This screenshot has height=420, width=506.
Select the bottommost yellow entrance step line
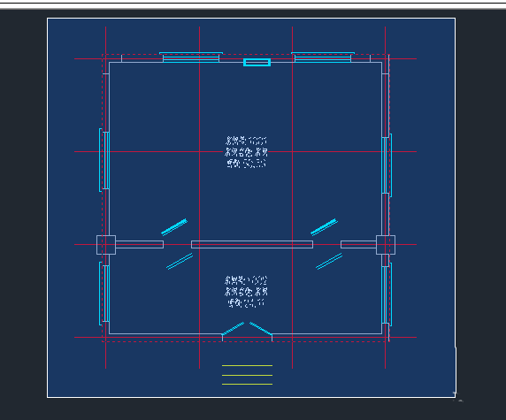coord(247,385)
